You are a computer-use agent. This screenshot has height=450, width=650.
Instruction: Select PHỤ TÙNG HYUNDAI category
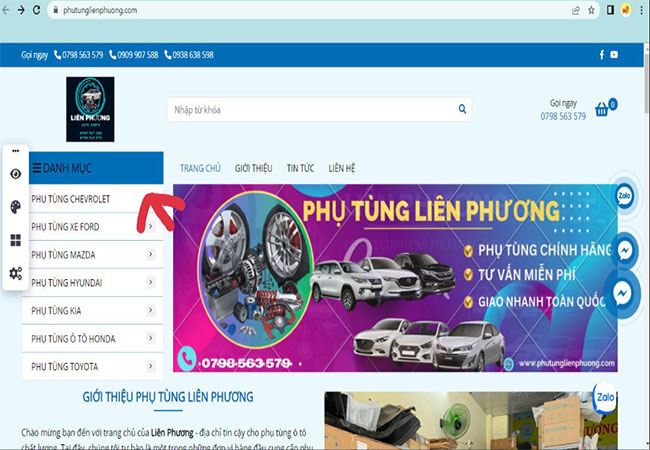pos(66,283)
